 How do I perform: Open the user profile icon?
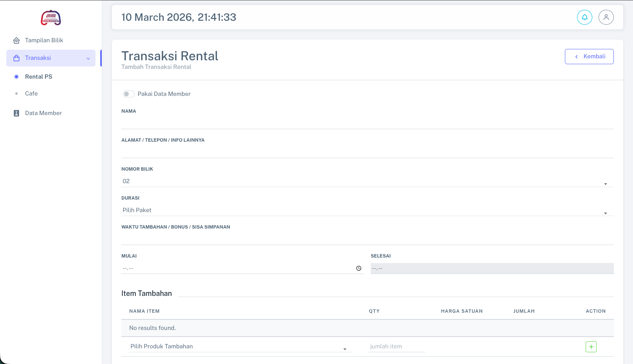pos(606,17)
